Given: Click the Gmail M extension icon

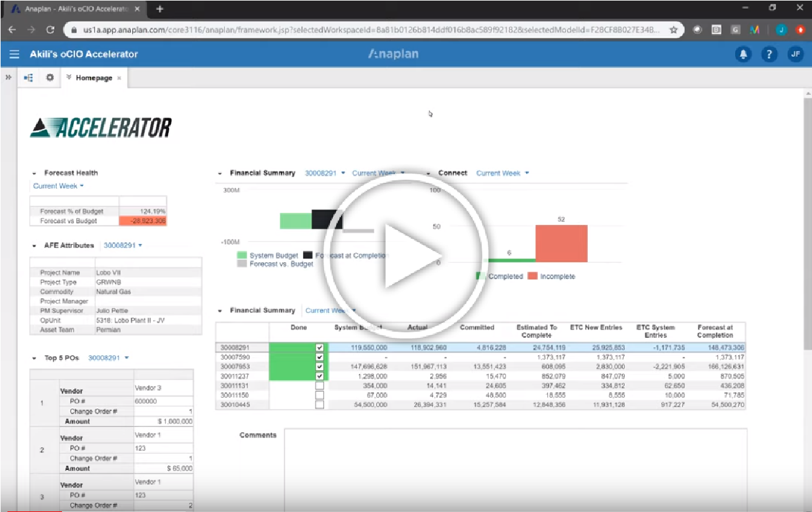Looking at the screenshot, I should [x=754, y=29].
